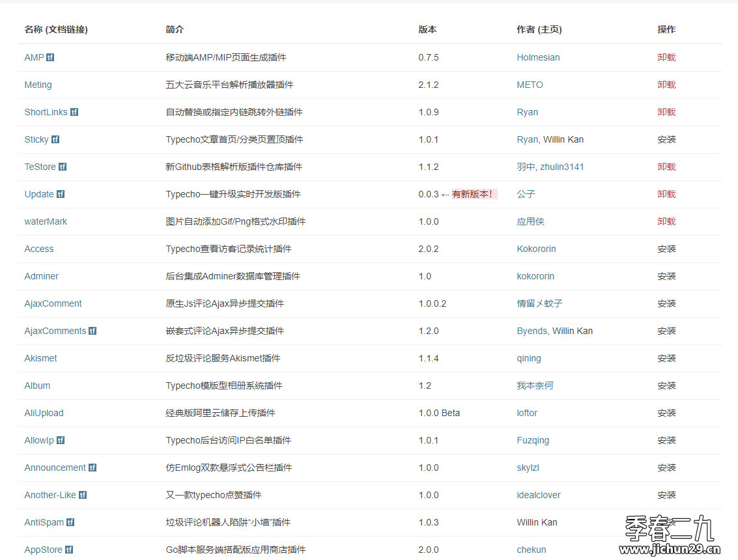Click the 名称 (文档链接) column header

tap(56, 29)
